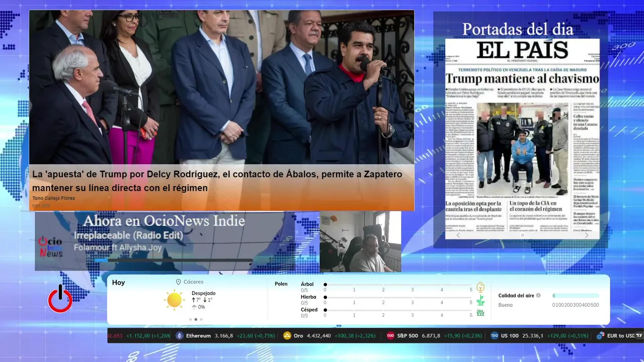Image resolution: width=644 pixels, height=362 pixels.
Task: Click article date '5.01.2026'
Action: (41, 206)
